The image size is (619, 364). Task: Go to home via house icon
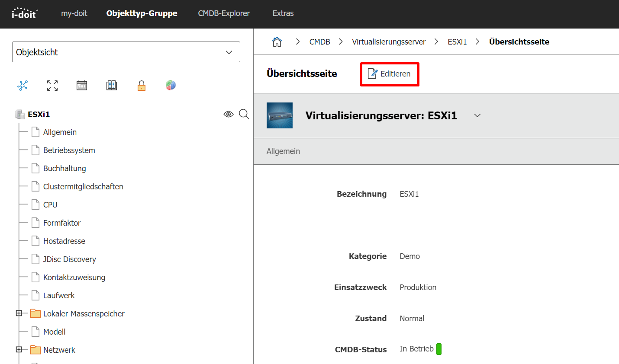tap(277, 42)
